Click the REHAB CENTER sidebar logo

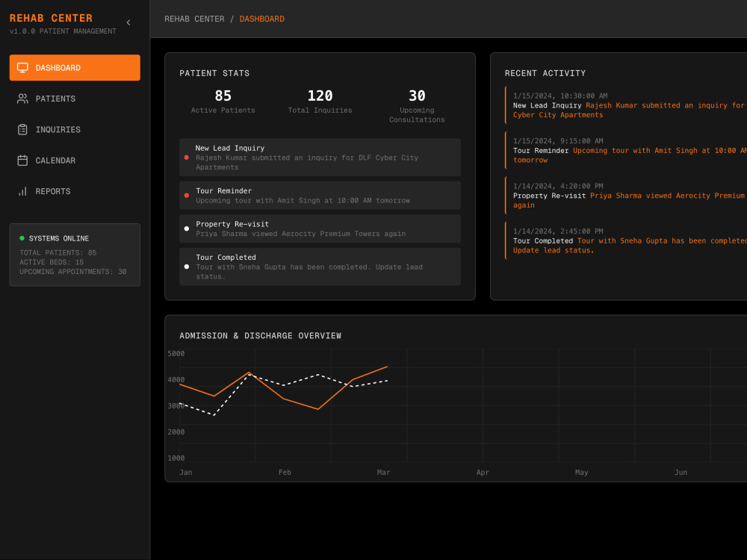click(x=51, y=18)
